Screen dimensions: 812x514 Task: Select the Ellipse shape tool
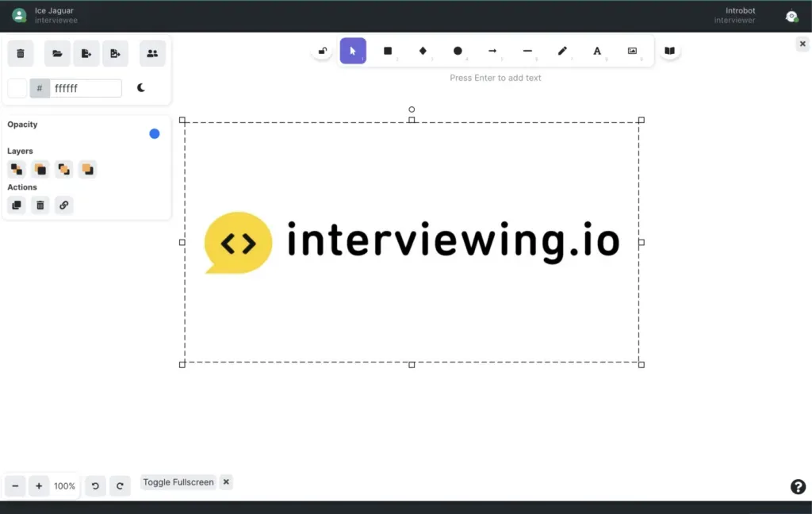point(458,51)
